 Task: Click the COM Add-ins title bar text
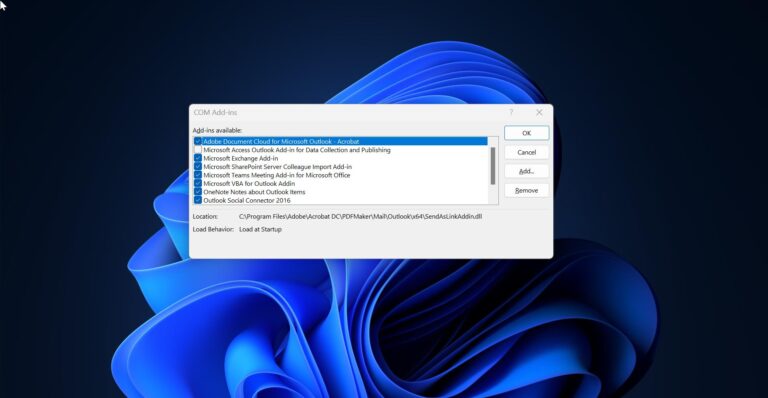coord(215,112)
